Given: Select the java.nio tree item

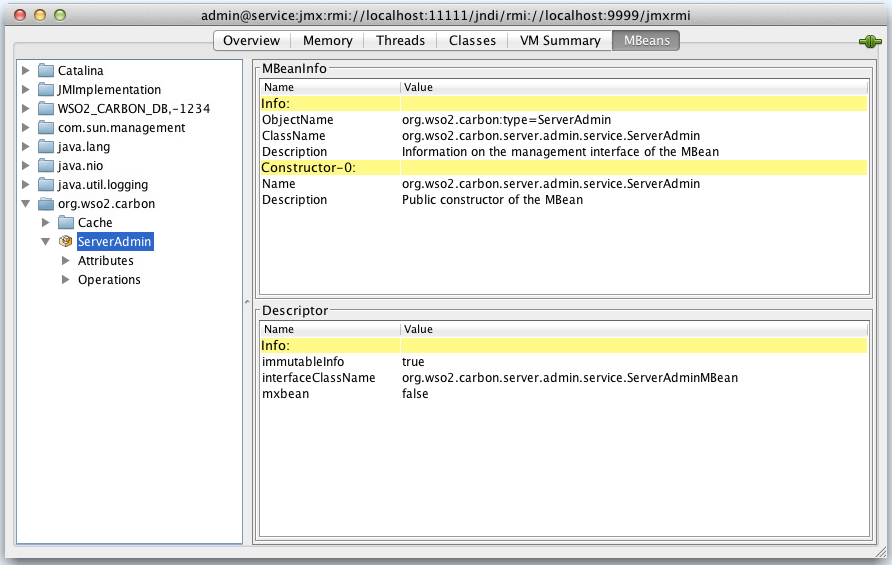Looking at the screenshot, I should tap(83, 166).
